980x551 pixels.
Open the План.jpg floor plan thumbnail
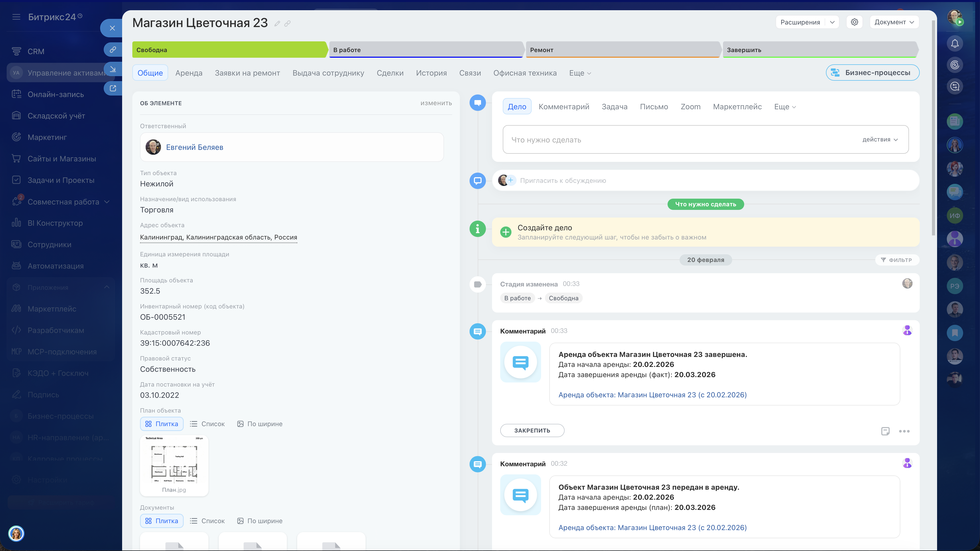(174, 463)
